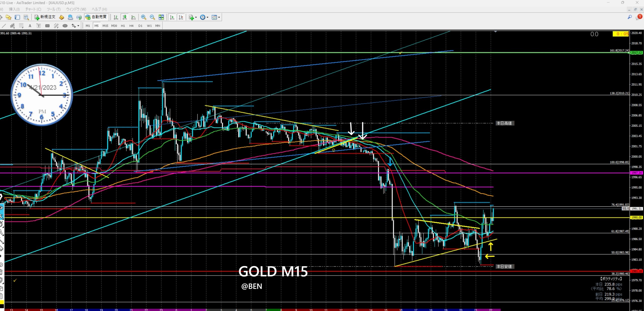Image resolution: width=644 pixels, height=311 pixels.
Task: Switch chart to candlestick display
Action: tap(125, 17)
